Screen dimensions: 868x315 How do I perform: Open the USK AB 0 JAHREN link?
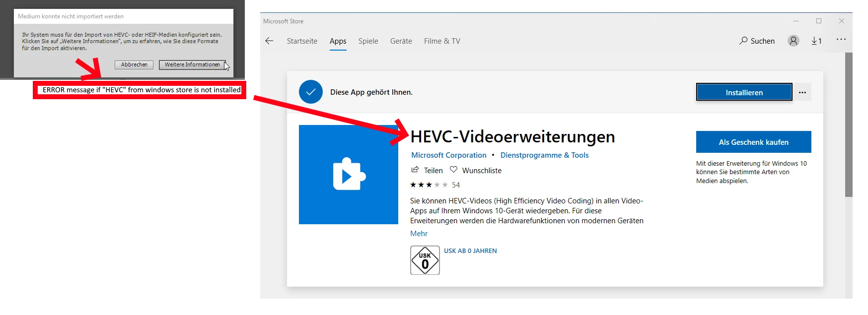tap(470, 251)
